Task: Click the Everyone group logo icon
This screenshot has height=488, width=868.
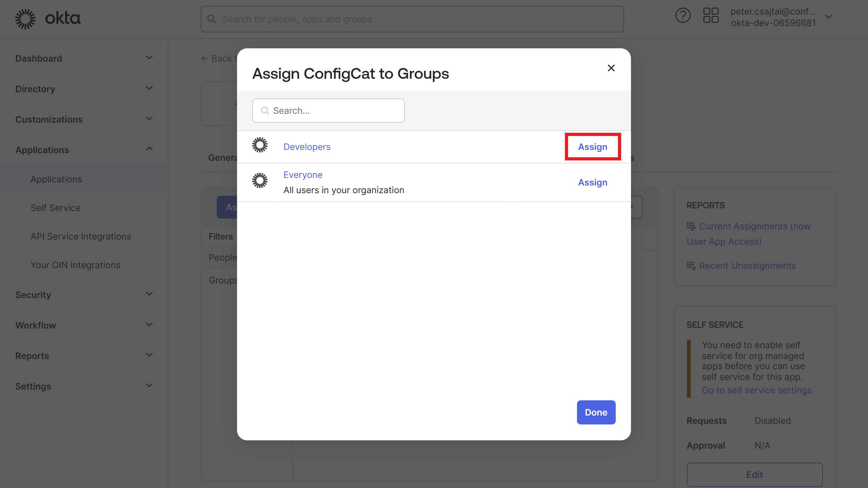Action: point(260,181)
